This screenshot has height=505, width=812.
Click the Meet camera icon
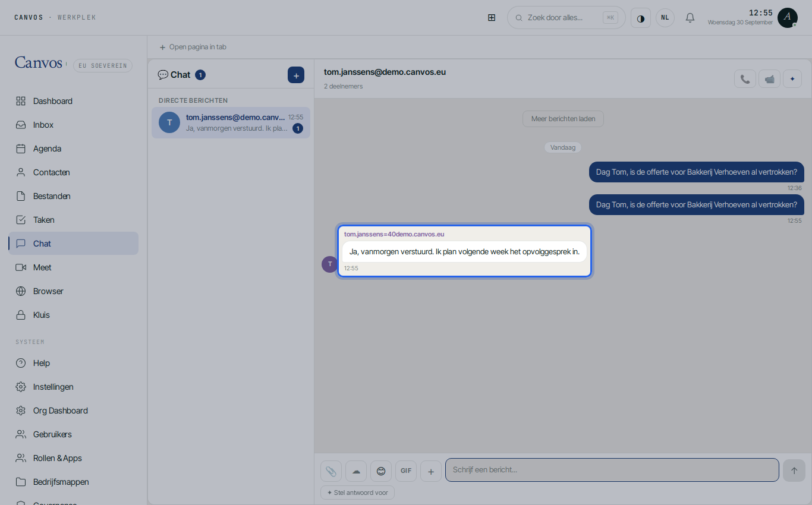coord(21,267)
